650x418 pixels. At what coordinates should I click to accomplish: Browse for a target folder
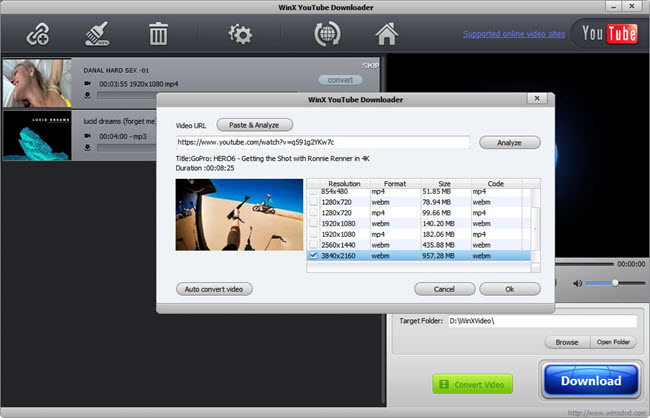pyautogui.click(x=567, y=342)
